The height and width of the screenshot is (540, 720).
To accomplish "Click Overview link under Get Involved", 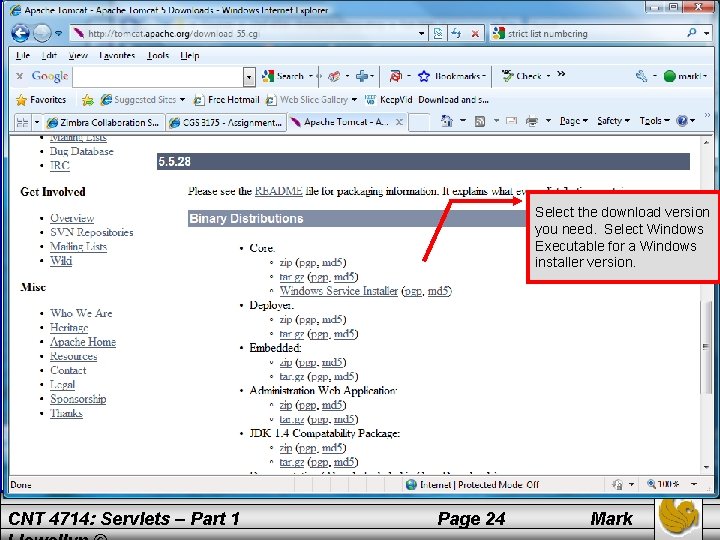I will [72, 218].
